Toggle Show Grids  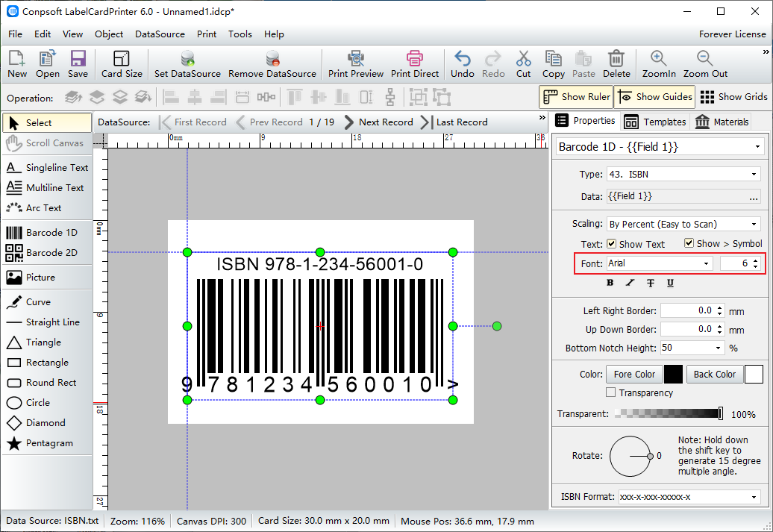point(733,97)
